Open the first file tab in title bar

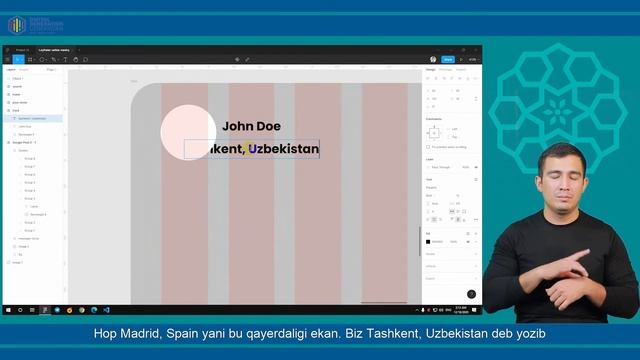22,50
